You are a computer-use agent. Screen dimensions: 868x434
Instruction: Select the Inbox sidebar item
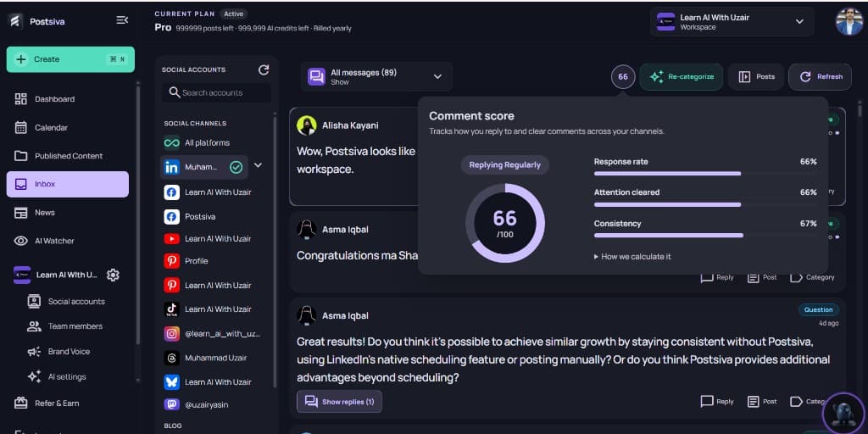coord(68,184)
